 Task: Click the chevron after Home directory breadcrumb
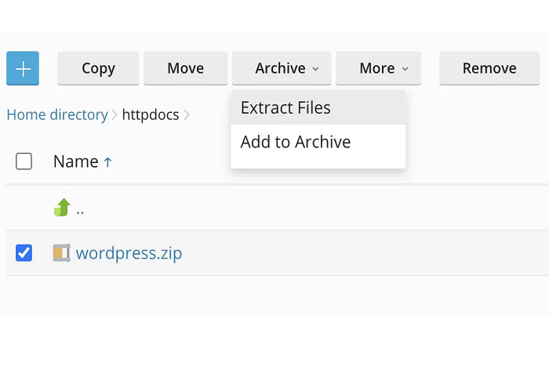point(115,115)
